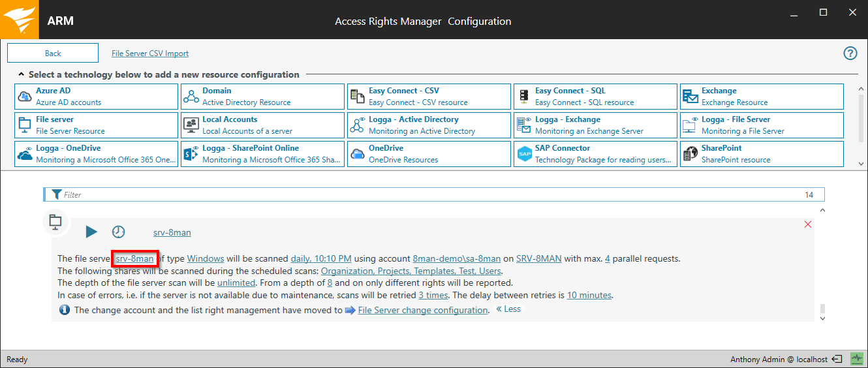Select the Domain Active Directory Resource tile
Viewport: 868px width, 368px height.
262,97
